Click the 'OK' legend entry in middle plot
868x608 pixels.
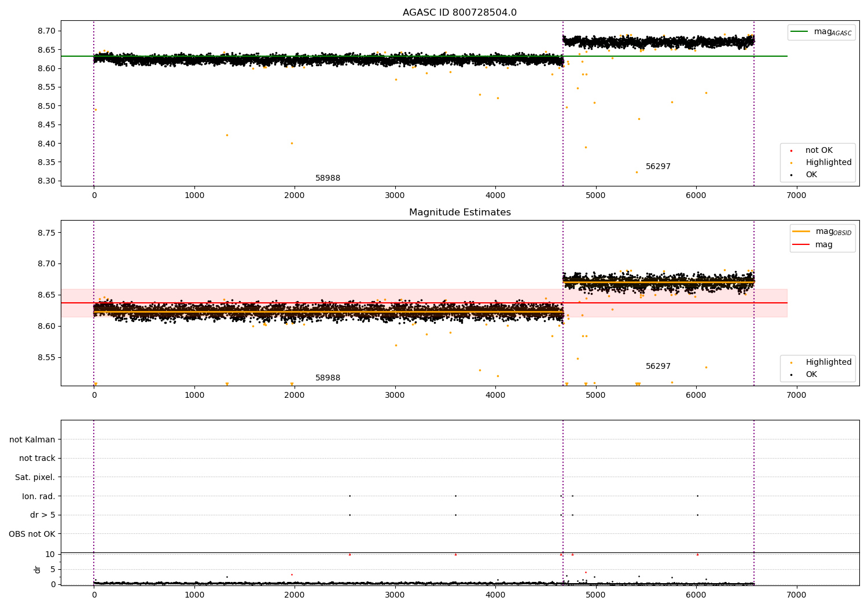(x=803, y=375)
